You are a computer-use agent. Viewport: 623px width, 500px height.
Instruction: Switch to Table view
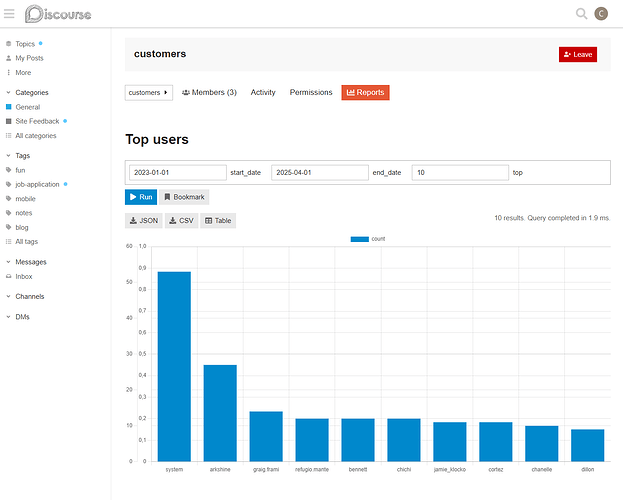[218, 221]
